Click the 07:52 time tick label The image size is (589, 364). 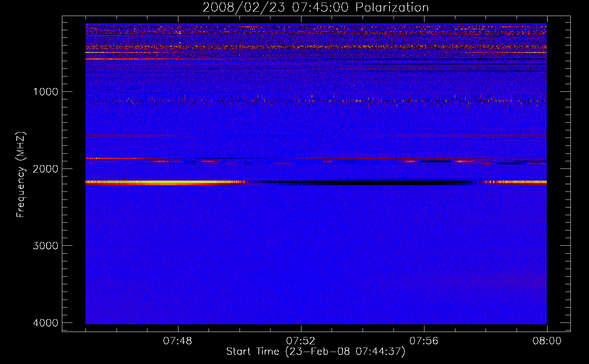(301, 341)
